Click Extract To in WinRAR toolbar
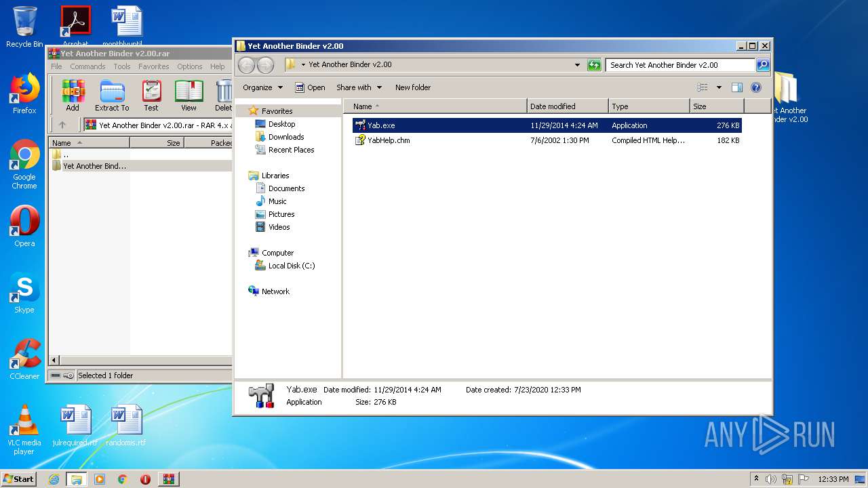The height and width of the screenshot is (488, 868). click(112, 96)
